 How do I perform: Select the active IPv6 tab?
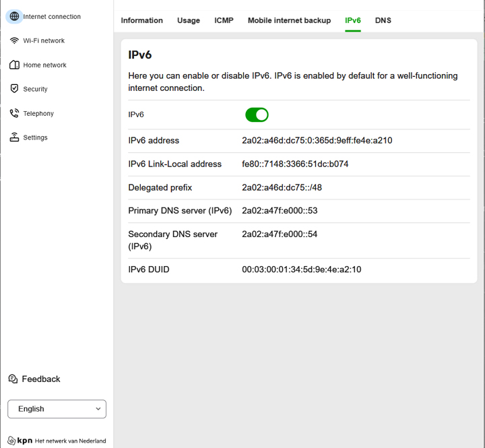point(353,20)
